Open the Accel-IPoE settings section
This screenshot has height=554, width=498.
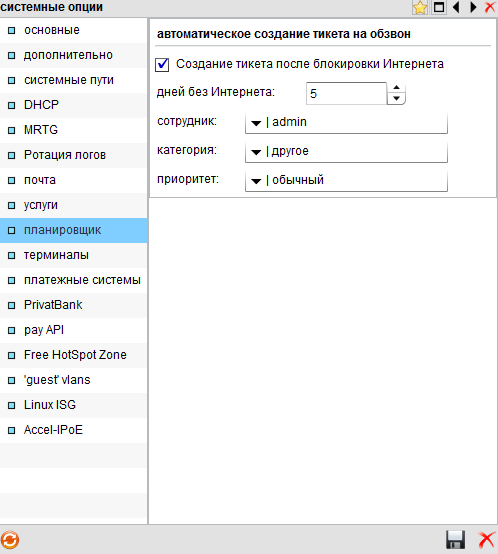click(x=73, y=430)
